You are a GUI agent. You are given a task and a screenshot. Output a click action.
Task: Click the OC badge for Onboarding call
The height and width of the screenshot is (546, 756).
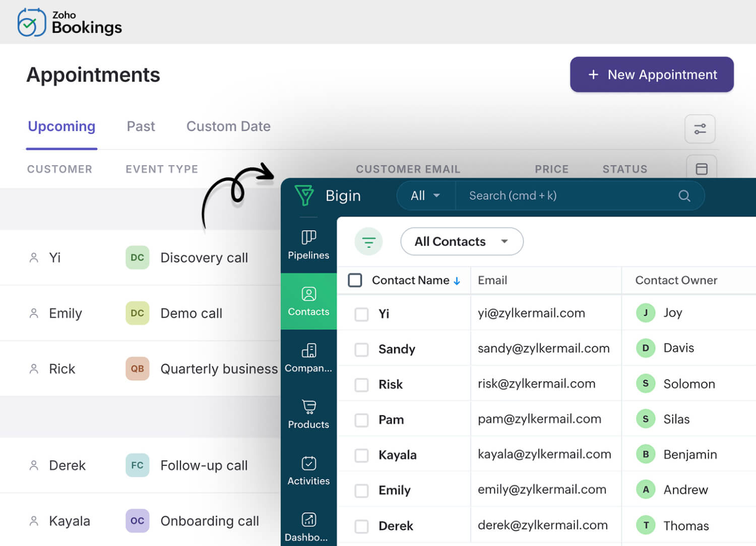click(x=137, y=521)
